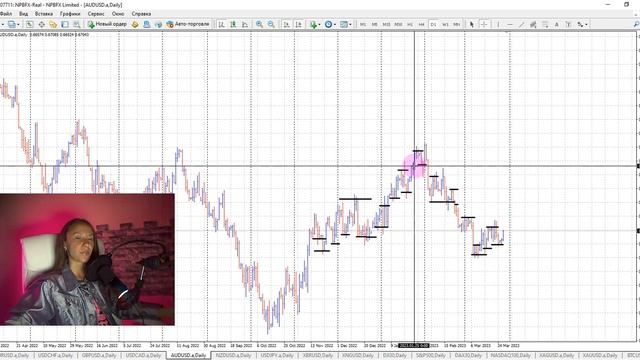Open the Вставка menu
Viewport: 640px width, 360px height.
click(x=44, y=14)
